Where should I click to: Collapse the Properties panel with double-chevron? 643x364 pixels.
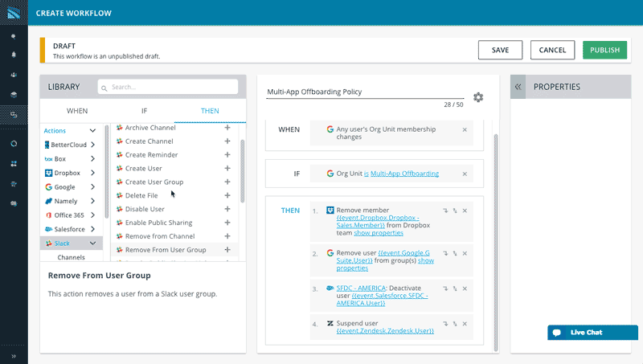(x=518, y=87)
